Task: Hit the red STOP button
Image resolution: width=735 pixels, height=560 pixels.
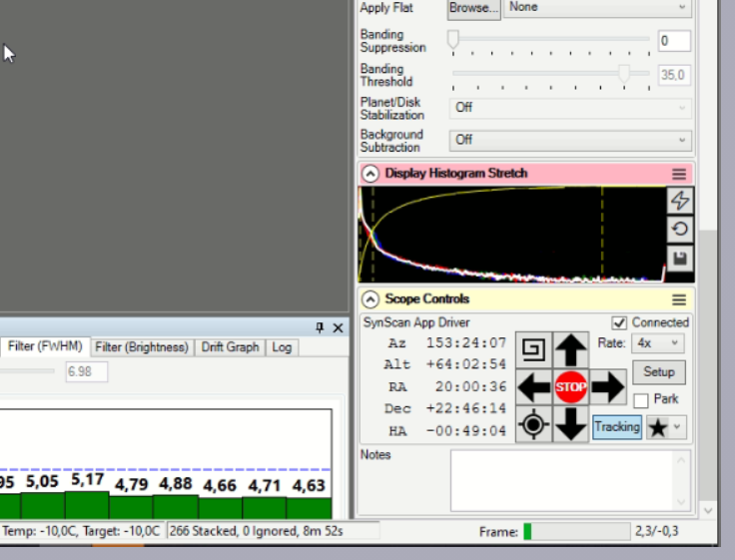Action: coord(570,387)
